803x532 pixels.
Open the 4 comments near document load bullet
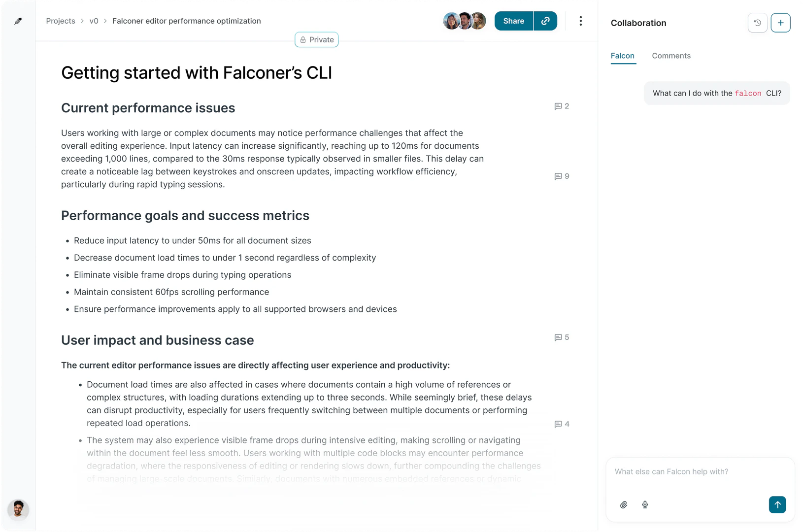(x=562, y=424)
